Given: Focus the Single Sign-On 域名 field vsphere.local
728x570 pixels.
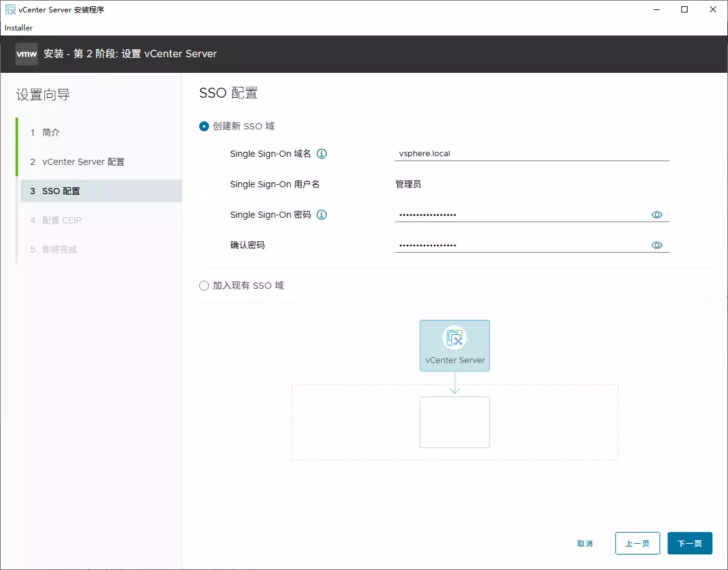Looking at the screenshot, I should [x=532, y=154].
